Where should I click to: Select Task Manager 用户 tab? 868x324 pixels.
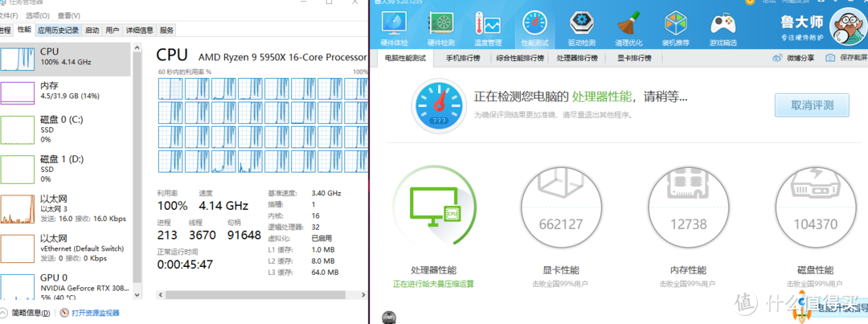click(x=113, y=30)
